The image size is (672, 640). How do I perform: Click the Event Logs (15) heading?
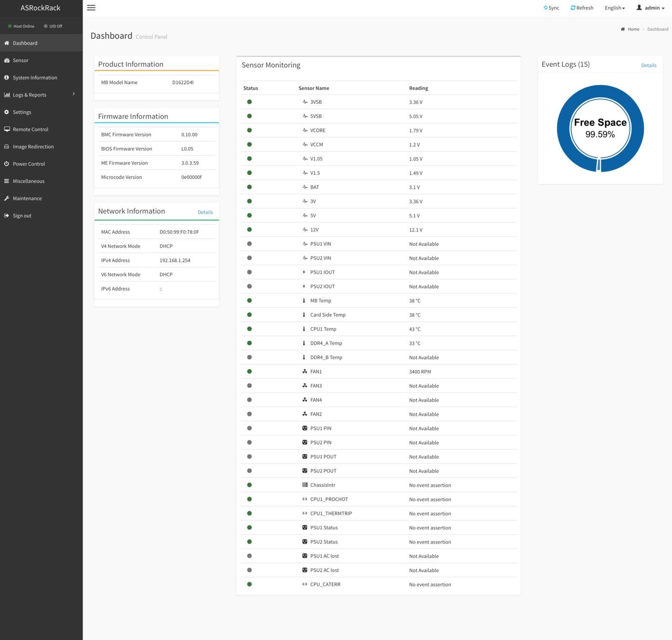(566, 64)
